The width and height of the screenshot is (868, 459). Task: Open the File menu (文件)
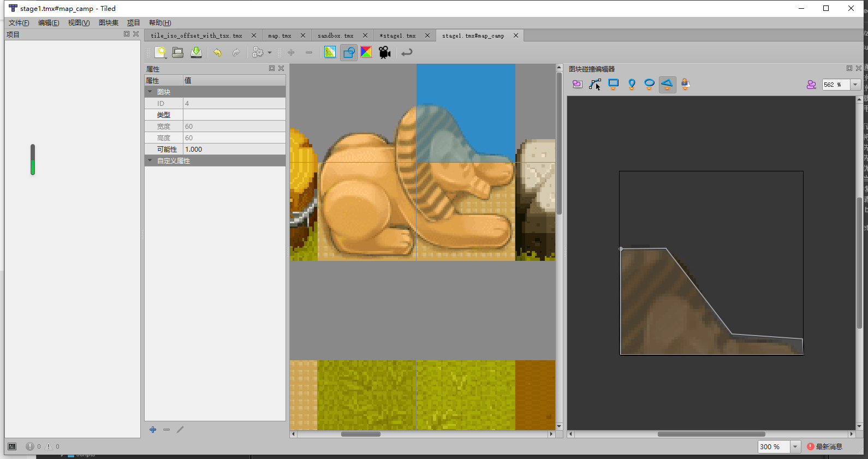coord(19,23)
